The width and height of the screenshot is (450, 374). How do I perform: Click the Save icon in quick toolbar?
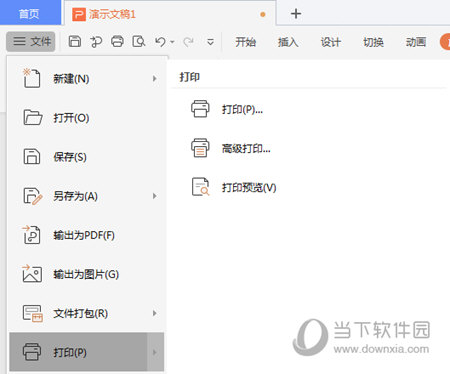point(75,42)
